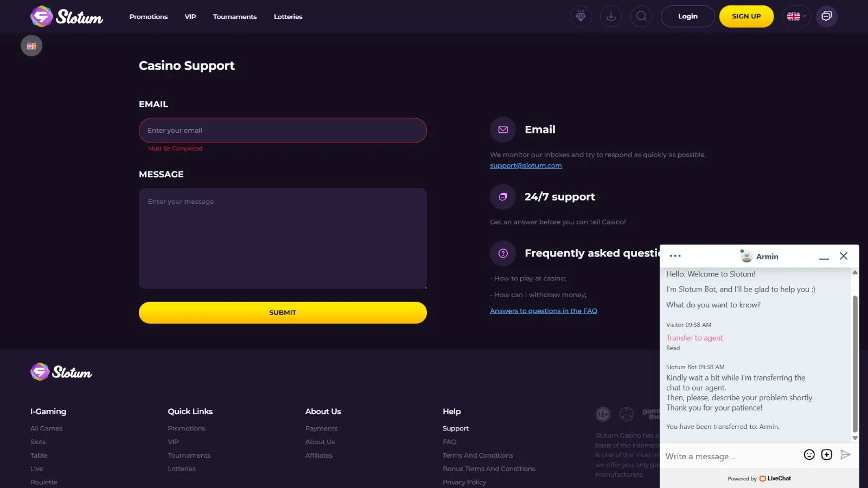Image resolution: width=868 pixels, height=488 pixels.
Task: Click the download app icon in header
Action: pos(611,16)
